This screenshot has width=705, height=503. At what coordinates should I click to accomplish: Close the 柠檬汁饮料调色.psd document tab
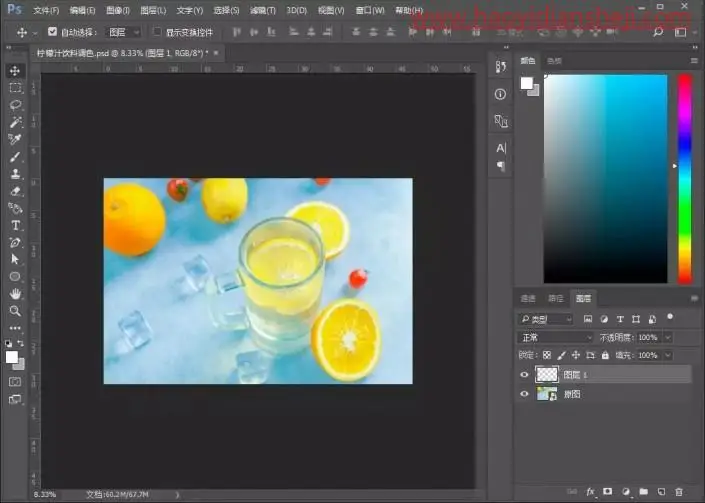216,53
